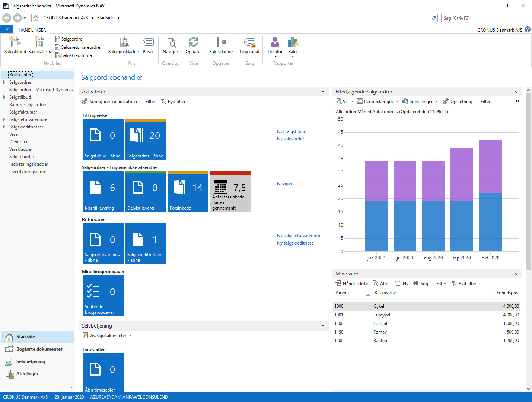Screen dimensions: 532x402
Task: Expand Salgsordrer tree node
Action: coord(4,82)
